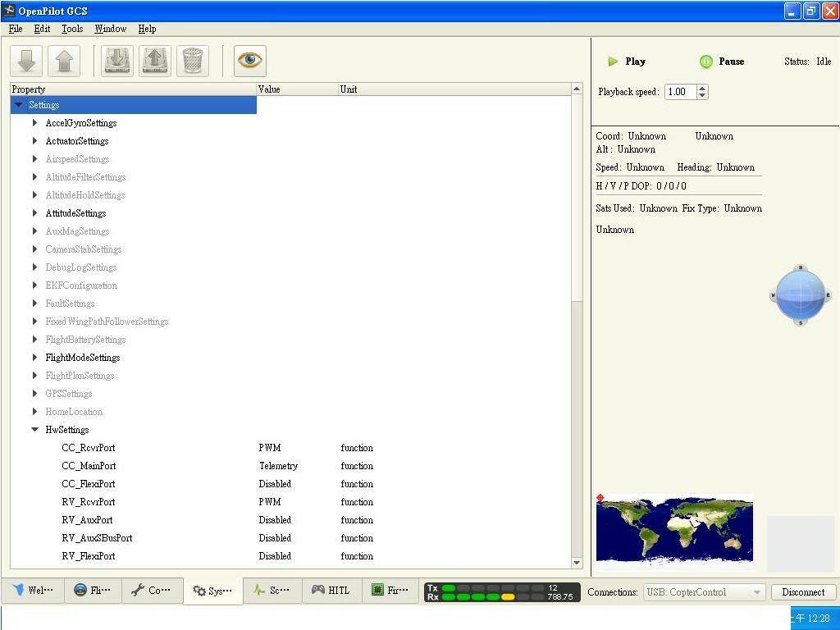Screen dimensions: 840x630
Task: Expand FlightModeSettings node
Action: coord(34,358)
